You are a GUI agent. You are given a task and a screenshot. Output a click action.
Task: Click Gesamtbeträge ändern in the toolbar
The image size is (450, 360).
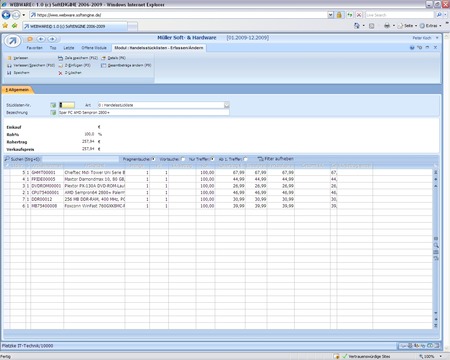[126, 65]
